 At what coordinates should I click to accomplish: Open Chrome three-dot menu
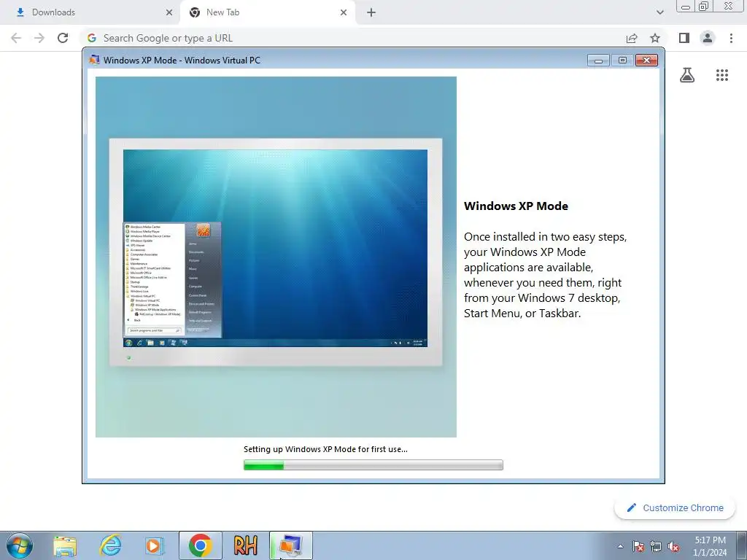tap(731, 38)
